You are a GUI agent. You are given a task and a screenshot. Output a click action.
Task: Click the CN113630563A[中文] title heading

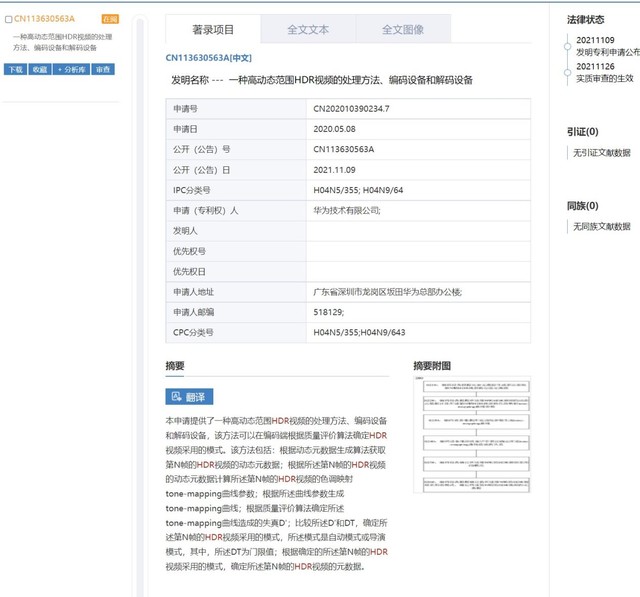(208, 58)
